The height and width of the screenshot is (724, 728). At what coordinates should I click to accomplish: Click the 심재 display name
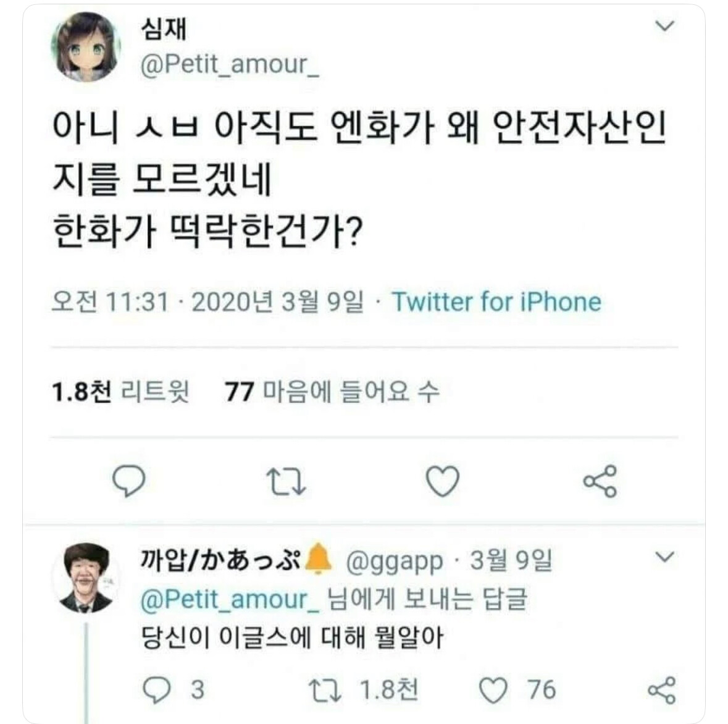point(164,28)
